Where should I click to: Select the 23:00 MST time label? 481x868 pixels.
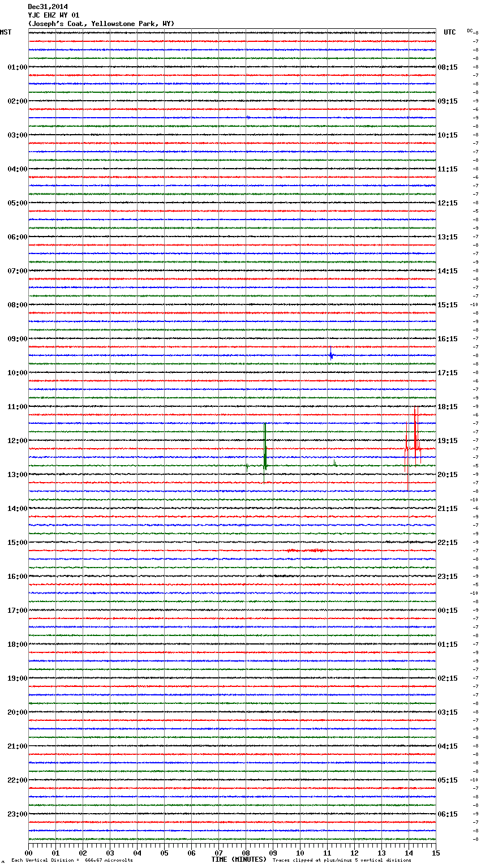pos(18,814)
